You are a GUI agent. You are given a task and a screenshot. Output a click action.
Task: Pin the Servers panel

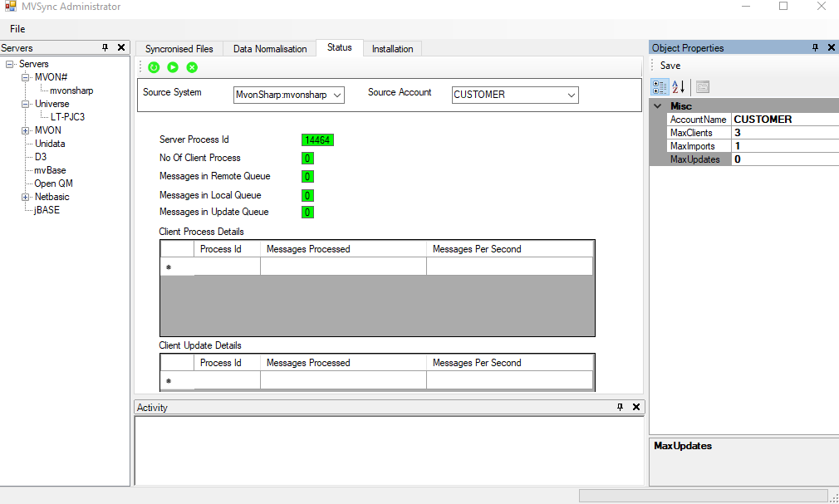click(x=105, y=47)
